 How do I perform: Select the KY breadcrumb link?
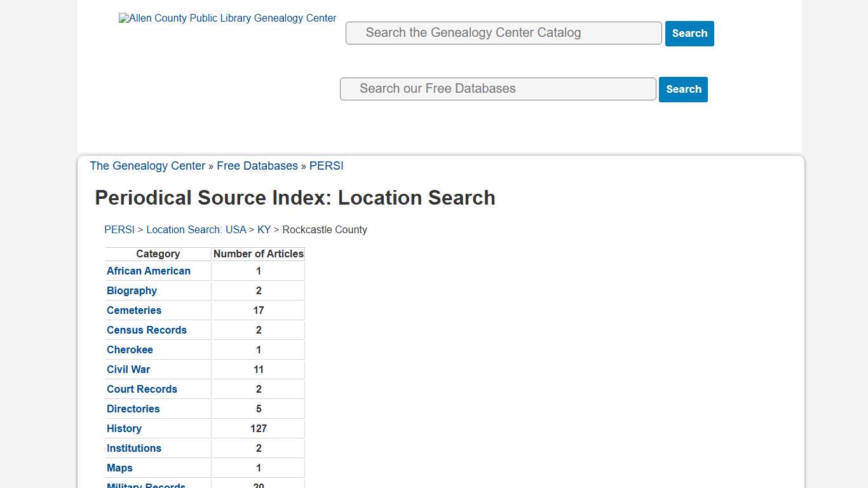click(x=264, y=229)
